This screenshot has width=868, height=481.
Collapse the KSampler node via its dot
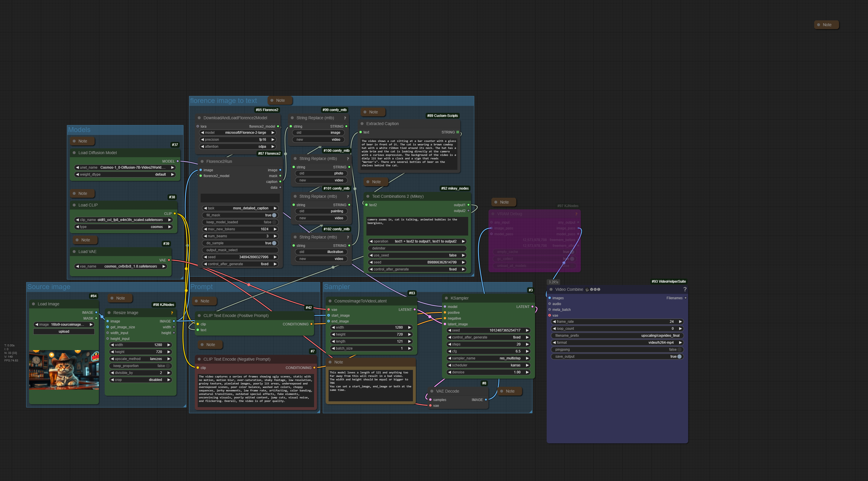[446, 298]
